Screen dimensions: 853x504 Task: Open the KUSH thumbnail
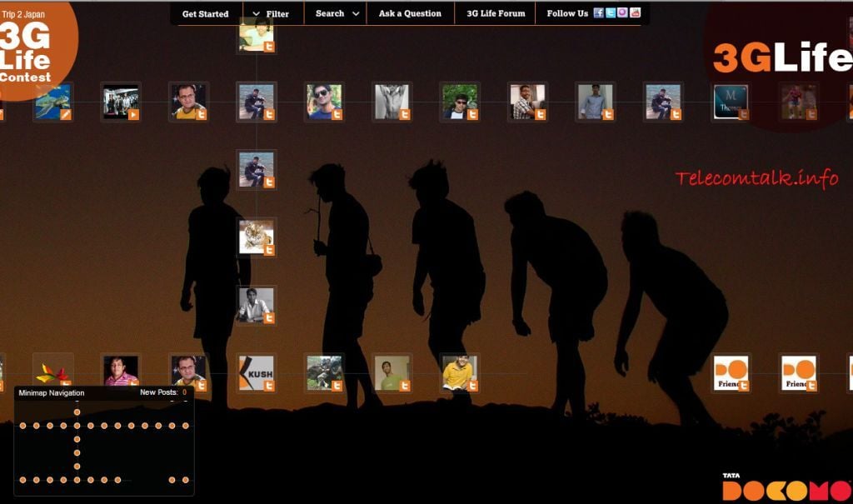[x=257, y=373]
